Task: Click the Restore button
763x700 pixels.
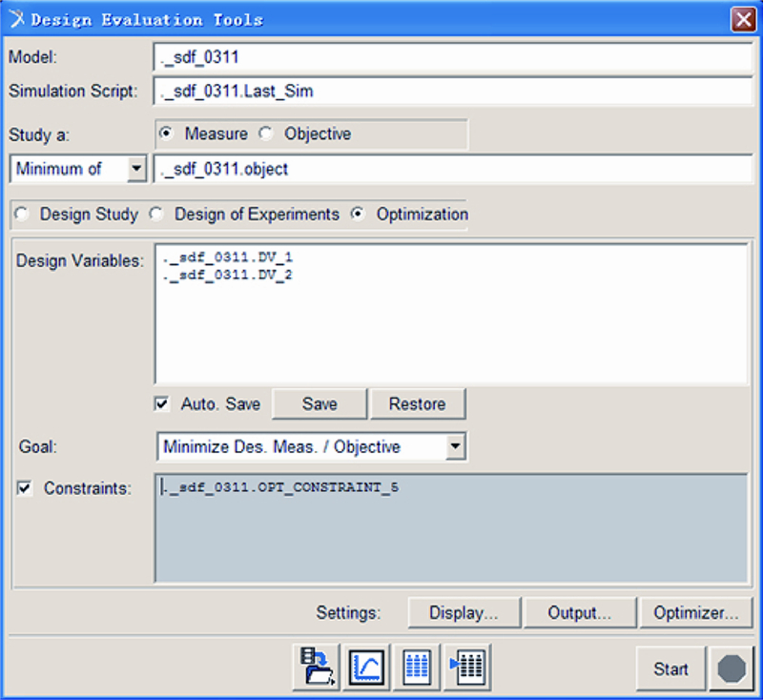Action: (418, 404)
